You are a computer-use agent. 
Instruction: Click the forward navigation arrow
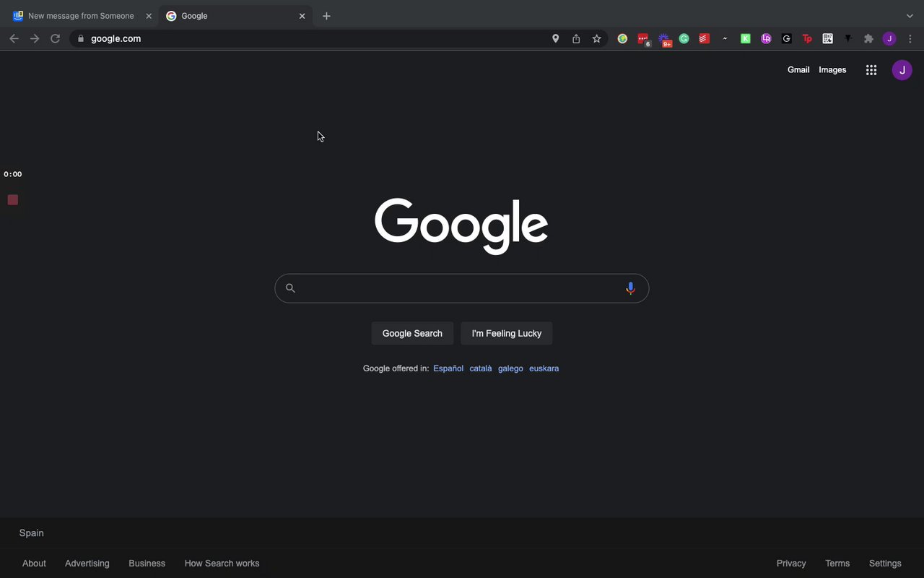click(x=34, y=38)
